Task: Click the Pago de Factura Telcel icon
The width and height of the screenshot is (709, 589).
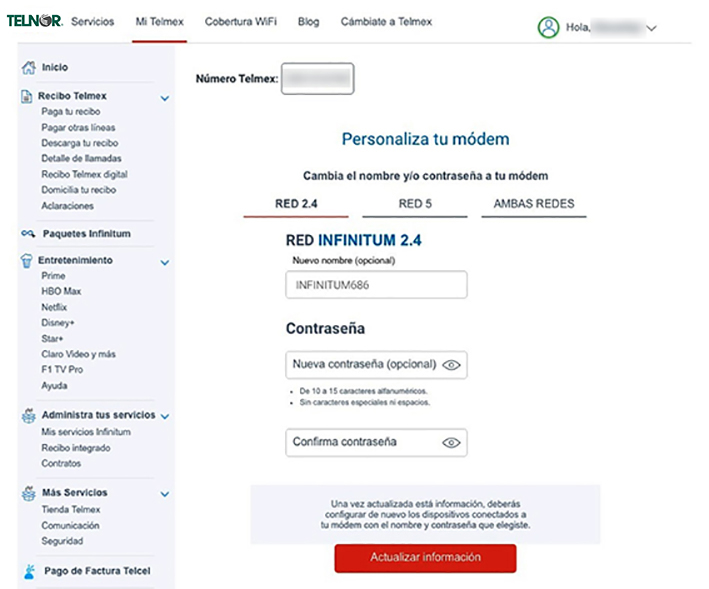Action: [x=28, y=572]
